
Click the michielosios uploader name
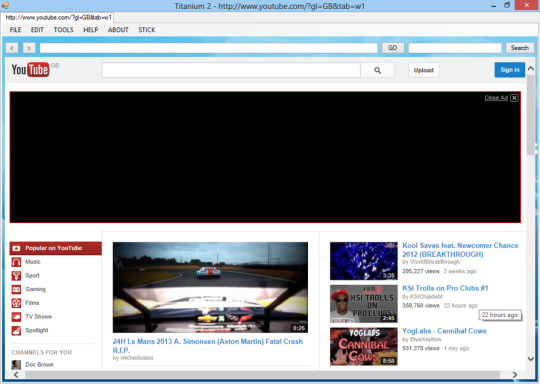point(137,358)
